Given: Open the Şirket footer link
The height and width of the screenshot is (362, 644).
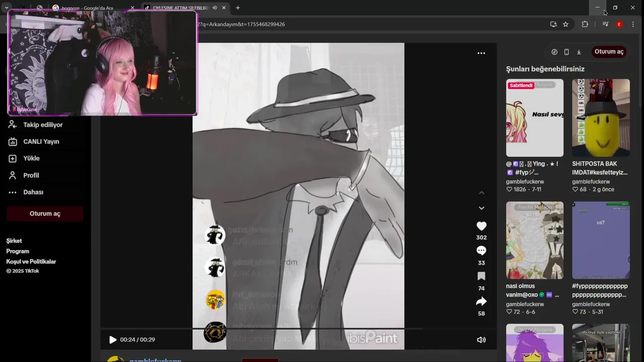Looking at the screenshot, I should 14,241.
